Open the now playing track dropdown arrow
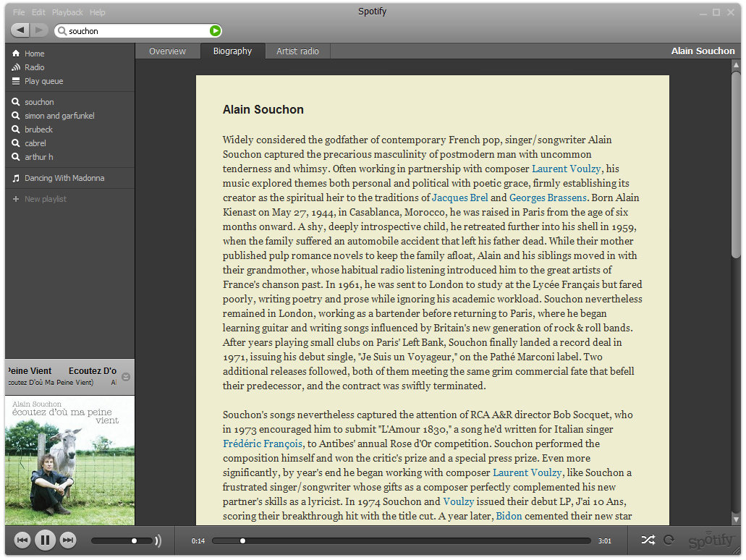The image size is (746, 560). tap(126, 377)
